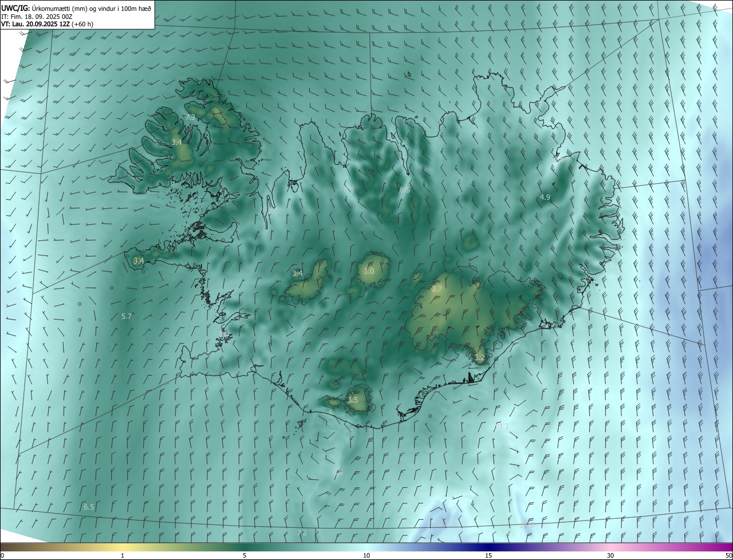733x560 pixels.
Task: Click the colorbar tick labeled 1
Action: click(123, 555)
